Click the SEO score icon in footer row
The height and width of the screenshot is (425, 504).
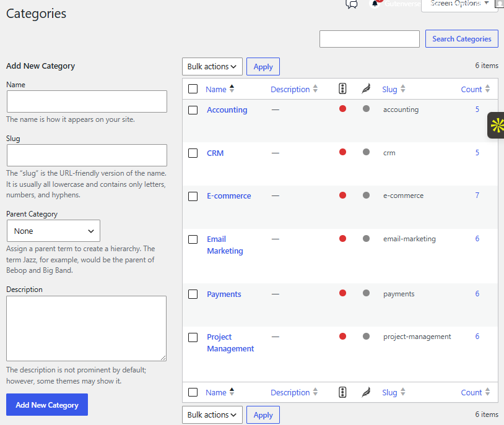pyautogui.click(x=342, y=392)
